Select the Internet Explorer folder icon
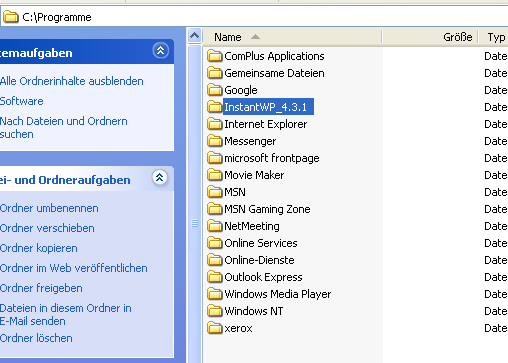This screenshot has width=508, height=363. 214,124
